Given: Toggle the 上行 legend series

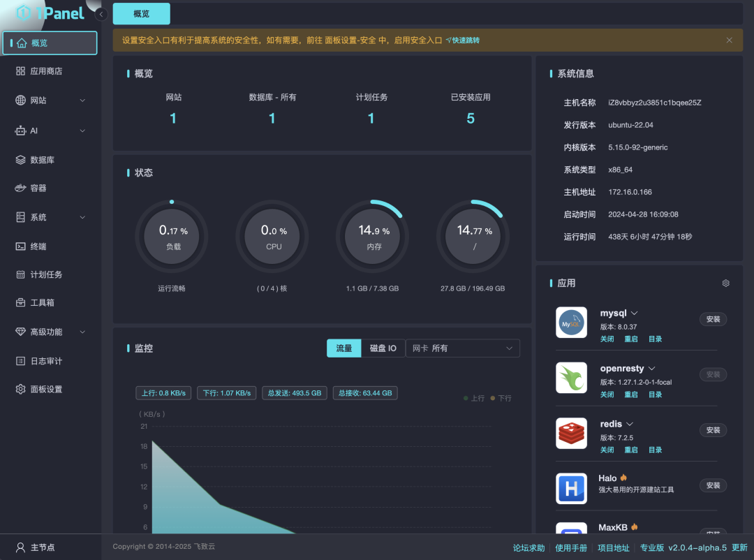Looking at the screenshot, I should point(474,398).
